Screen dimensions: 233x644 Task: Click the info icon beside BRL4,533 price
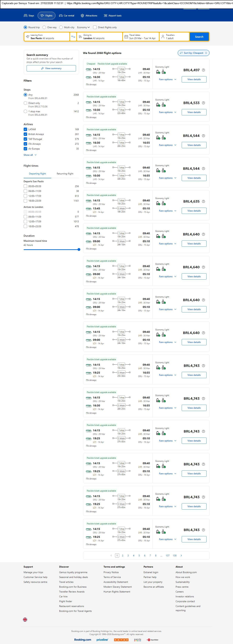coord(203,103)
